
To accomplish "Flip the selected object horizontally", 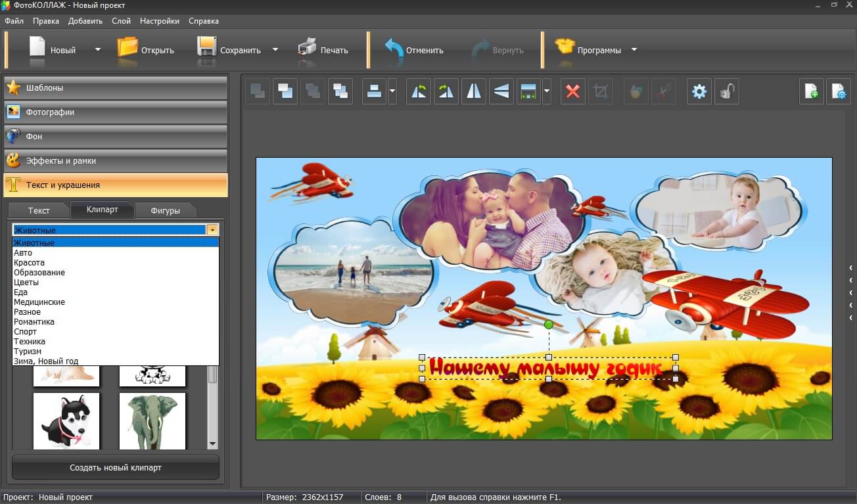I will tap(474, 92).
